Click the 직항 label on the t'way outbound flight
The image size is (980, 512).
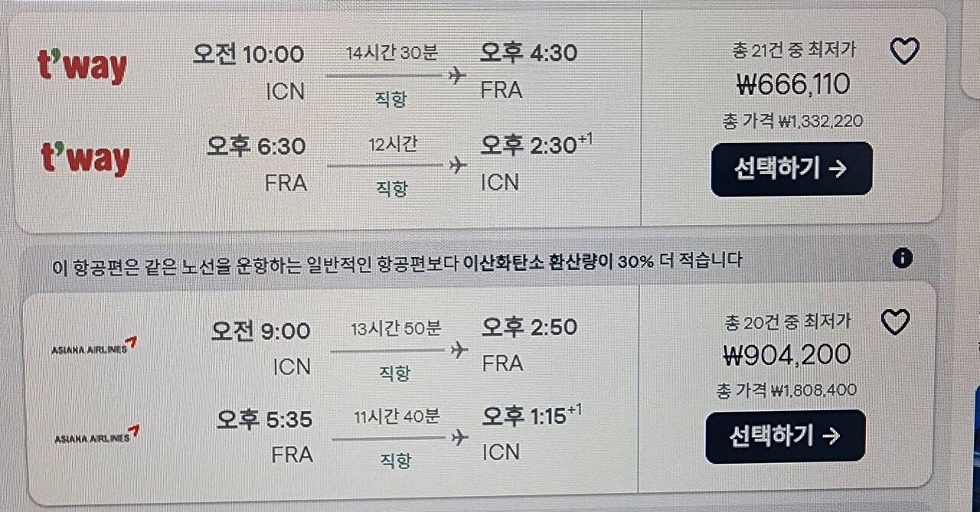tap(392, 98)
